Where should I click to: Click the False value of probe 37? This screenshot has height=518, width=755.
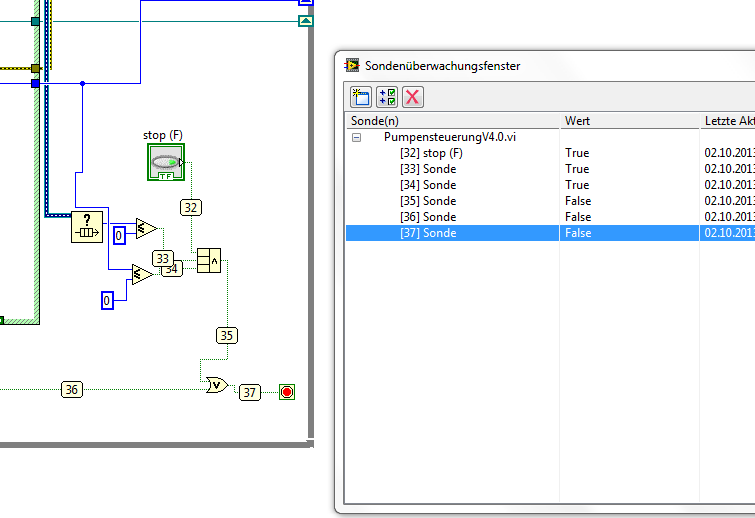578,233
